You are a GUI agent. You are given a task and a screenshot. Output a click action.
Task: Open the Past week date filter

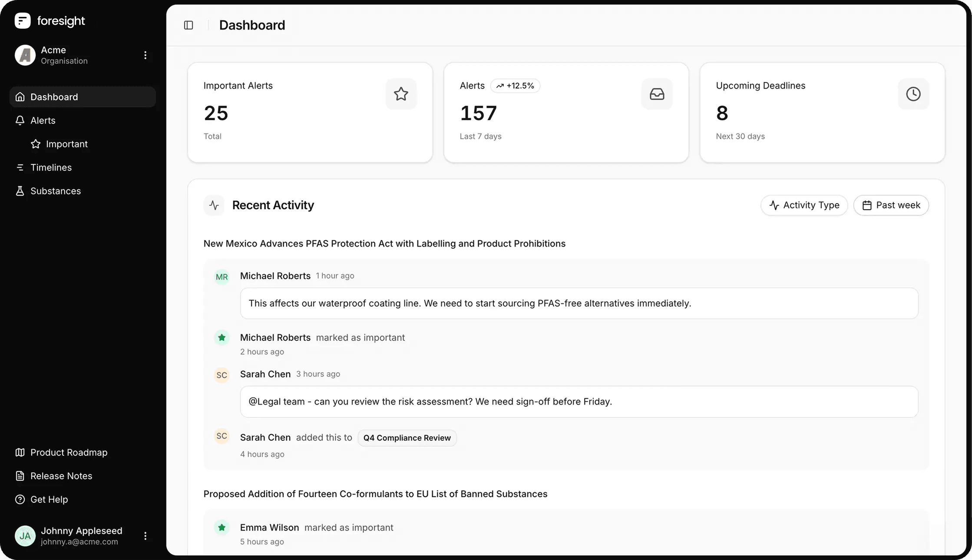(891, 205)
